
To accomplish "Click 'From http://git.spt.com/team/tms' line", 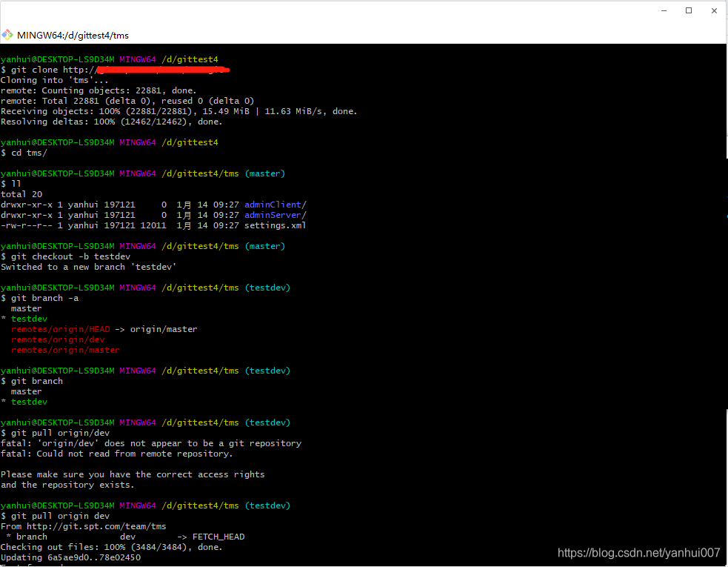I will point(84,526).
